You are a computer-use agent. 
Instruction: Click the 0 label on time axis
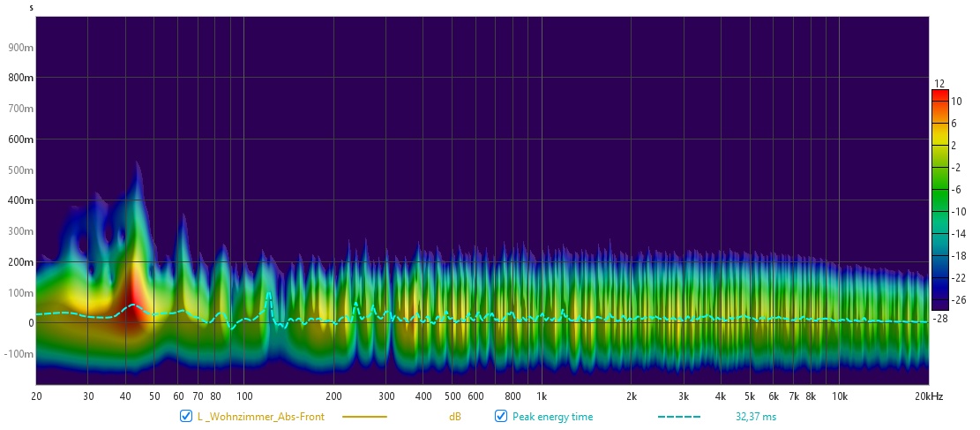coord(30,324)
